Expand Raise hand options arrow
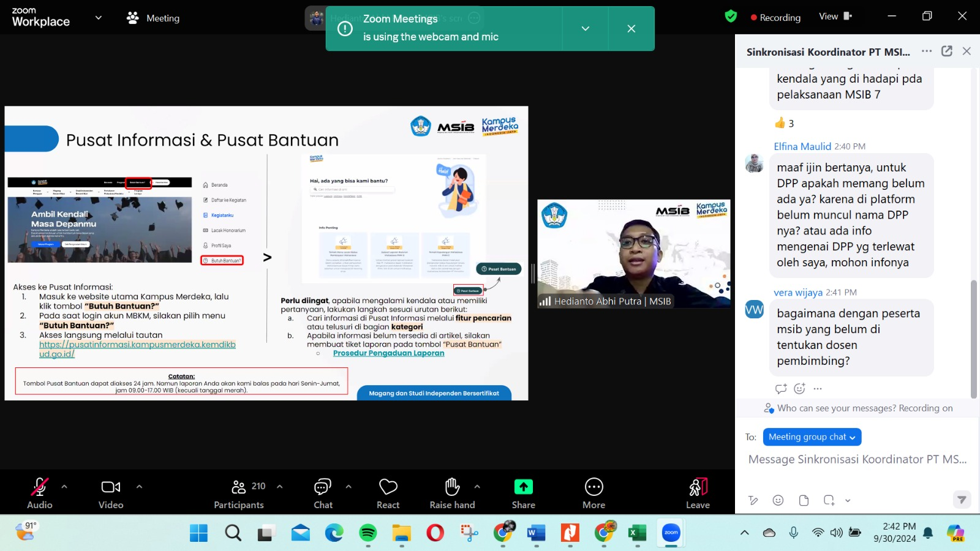The height and width of the screenshot is (551, 980). point(477,487)
